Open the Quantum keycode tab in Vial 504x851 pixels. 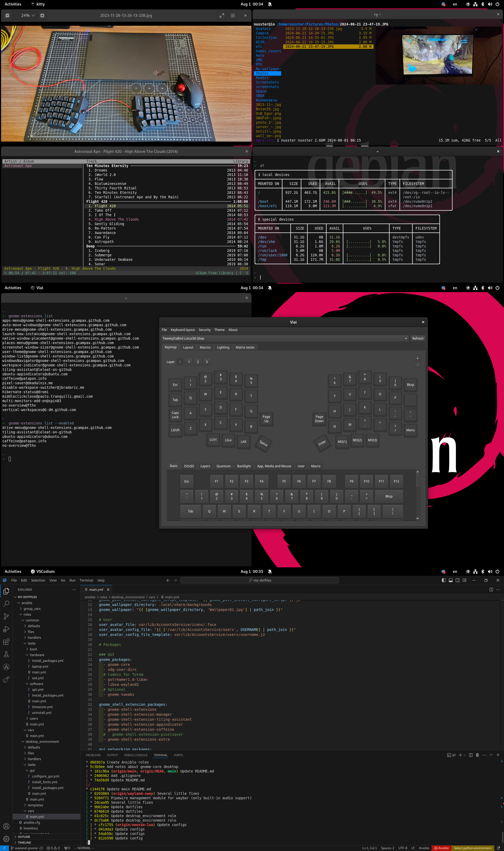tap(223, 466)
